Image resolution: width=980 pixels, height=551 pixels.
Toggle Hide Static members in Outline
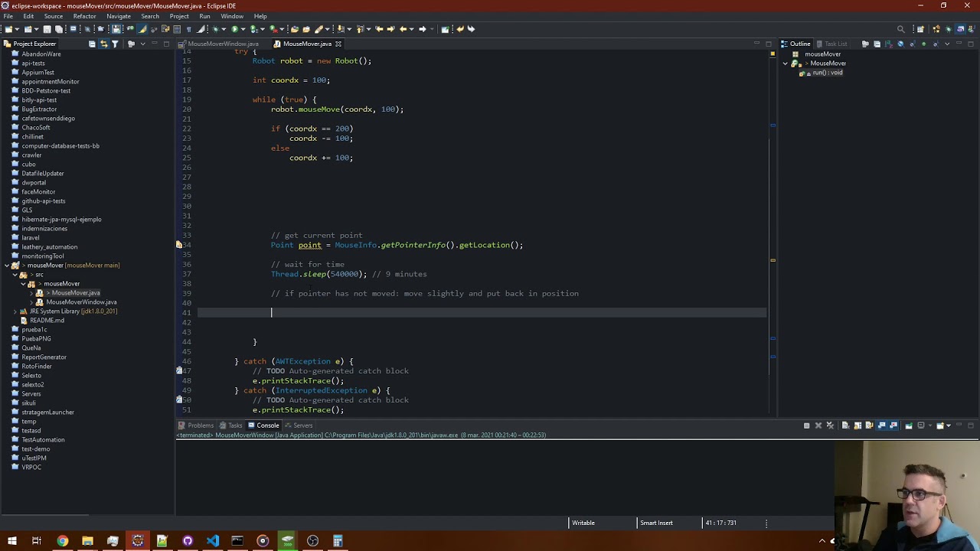[x=913, y=44]
